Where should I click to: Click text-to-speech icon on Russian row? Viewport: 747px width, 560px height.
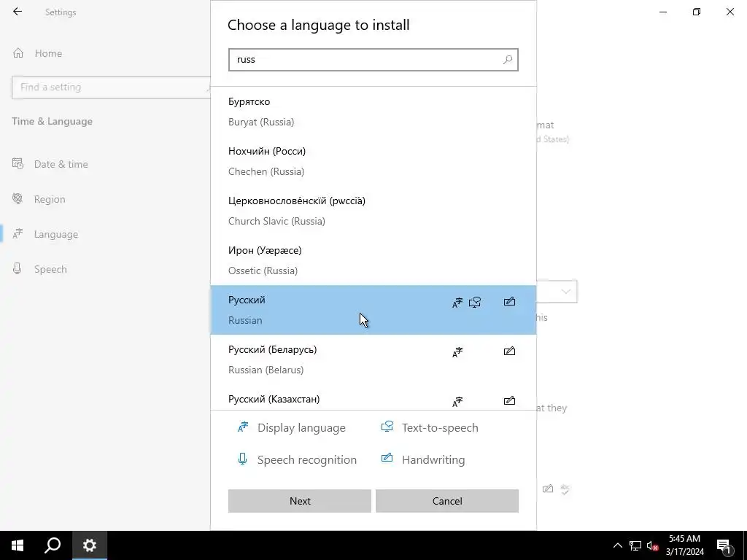click(x=475, y=303)
